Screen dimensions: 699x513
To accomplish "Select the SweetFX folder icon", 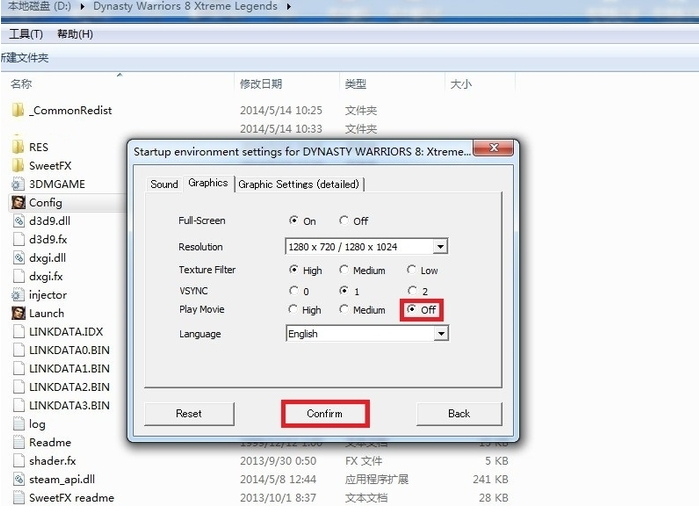I will tap(18, 165).
